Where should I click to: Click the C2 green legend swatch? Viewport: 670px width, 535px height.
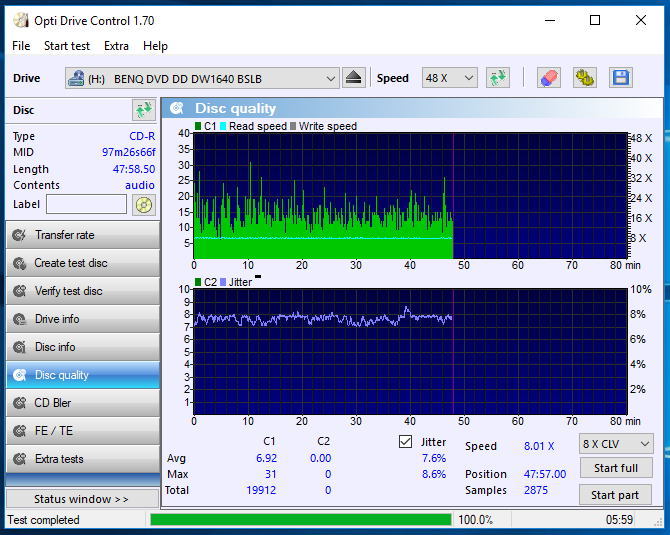198,282
